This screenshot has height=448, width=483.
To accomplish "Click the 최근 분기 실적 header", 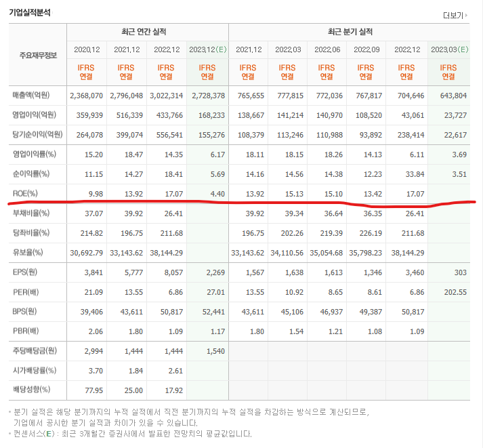I will (x=350, y=32).
